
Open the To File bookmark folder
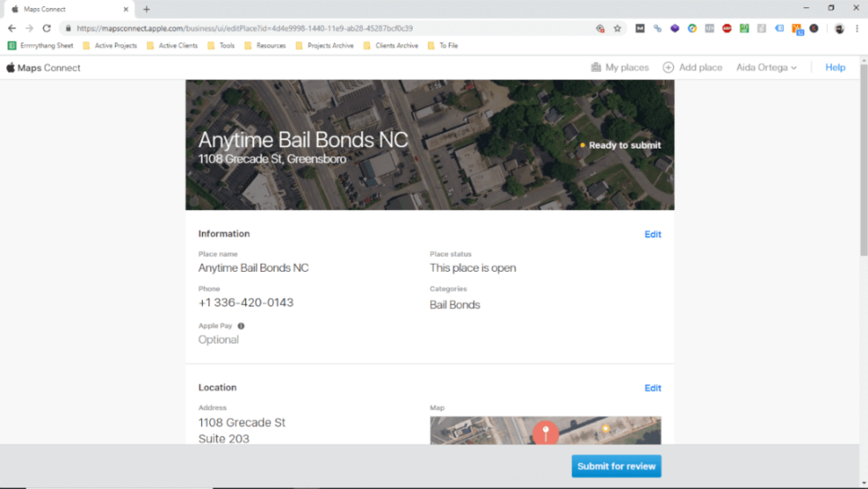[x=443, y=45]
